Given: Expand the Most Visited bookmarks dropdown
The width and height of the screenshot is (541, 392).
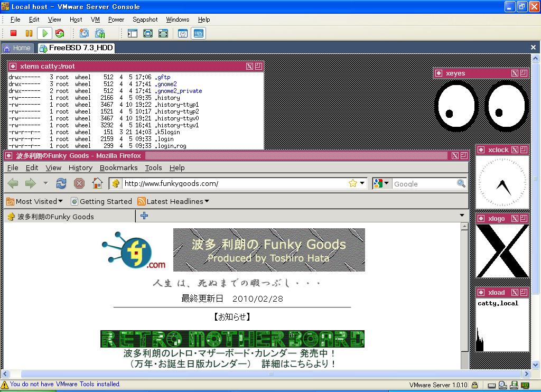Looking at the screenshot, I should (x=60, y=201).
